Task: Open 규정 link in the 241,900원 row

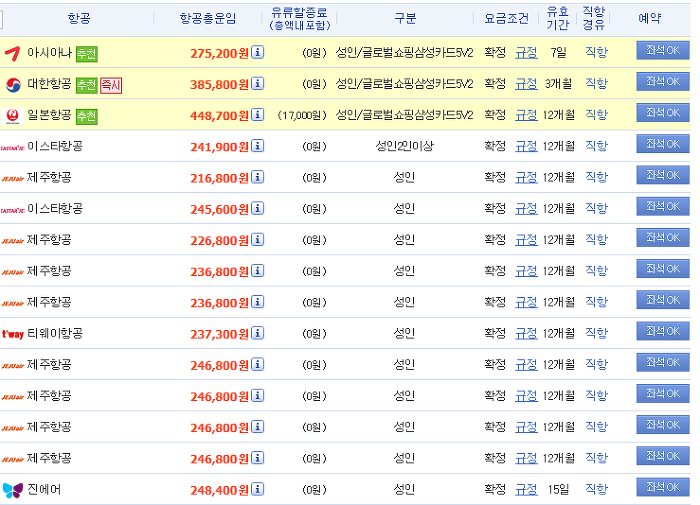Action: coord(526,146)
